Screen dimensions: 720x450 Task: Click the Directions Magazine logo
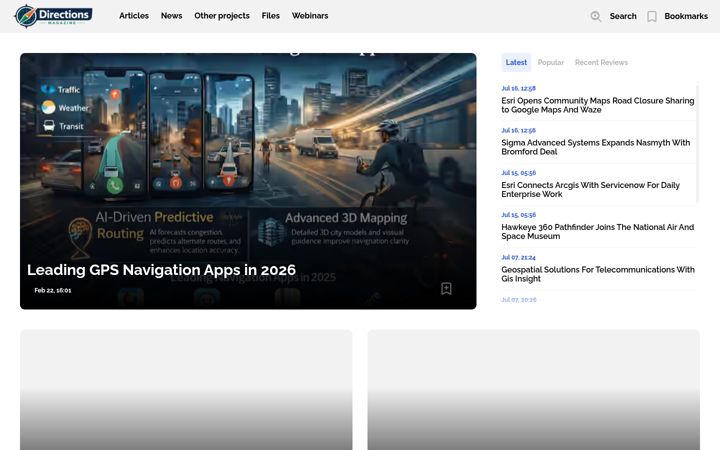(53, 16)
